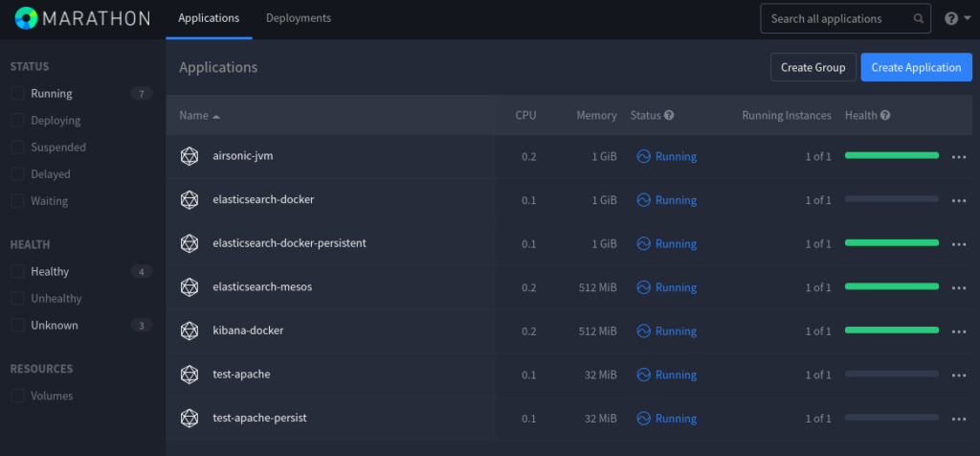Click the Health column help icon

885,116
